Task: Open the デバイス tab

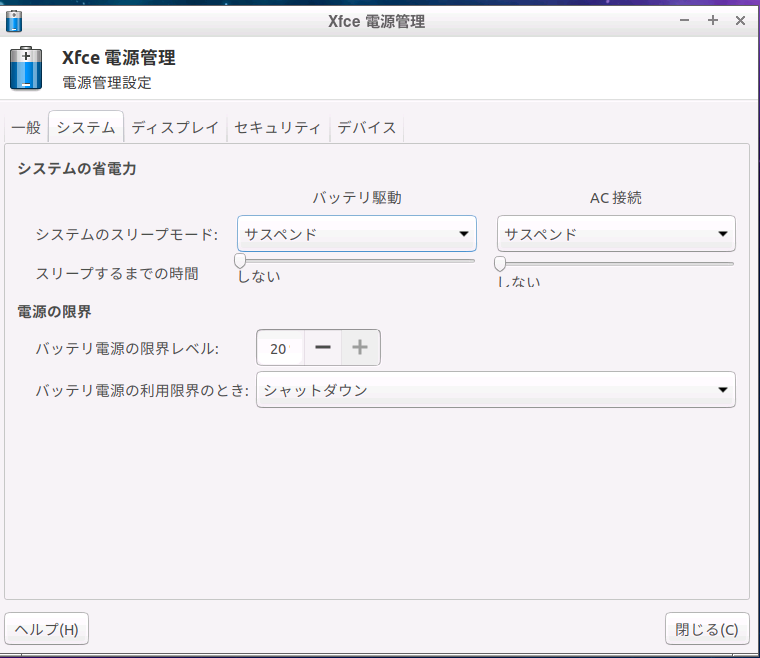Action: (x=367, y=127)
